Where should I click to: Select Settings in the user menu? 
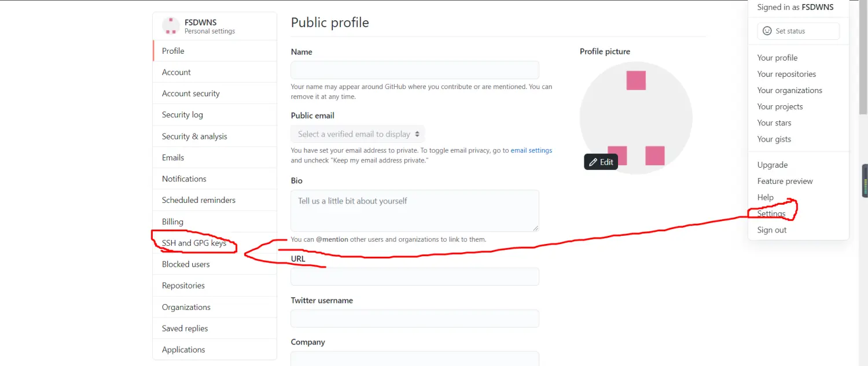(x=771, y=214)
